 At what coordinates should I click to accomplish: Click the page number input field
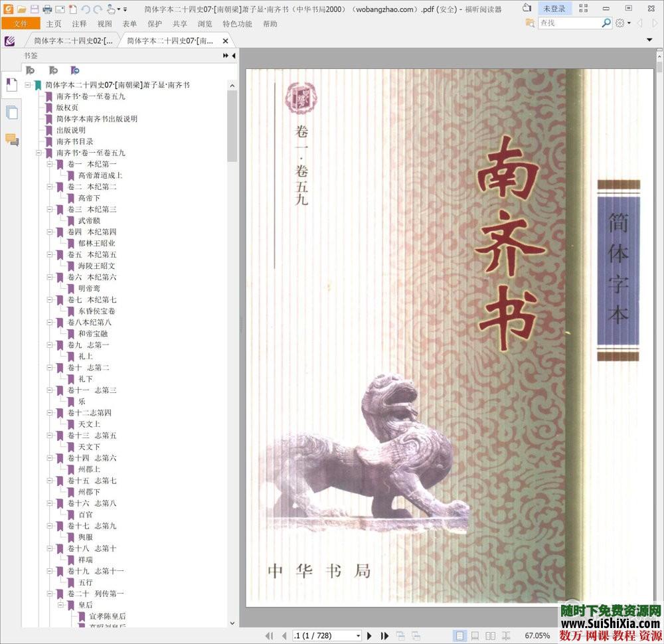(325, 635)
